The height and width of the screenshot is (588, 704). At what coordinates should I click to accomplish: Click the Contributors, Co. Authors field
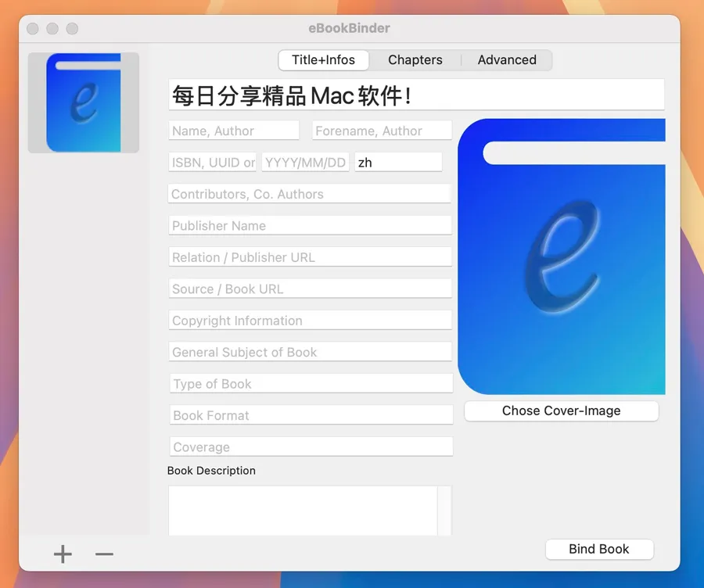point(310,194)
